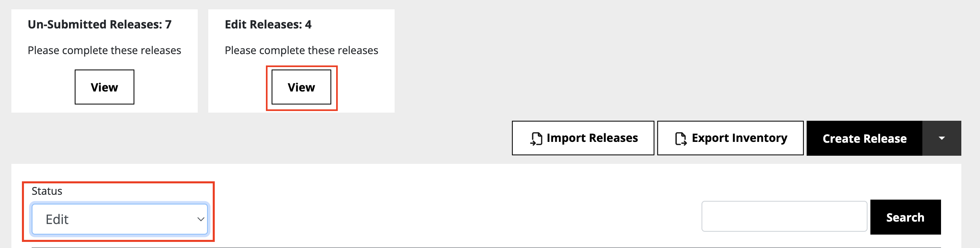Select message text in the Edit Releases card
This screenshot has height=248, width=980.
tap(302, 50)
